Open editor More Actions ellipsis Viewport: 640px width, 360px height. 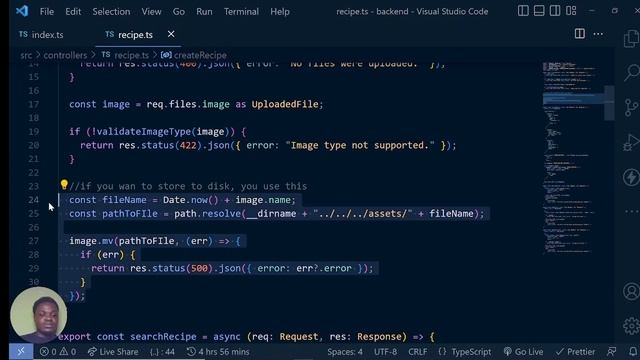[x=598, y=34]
